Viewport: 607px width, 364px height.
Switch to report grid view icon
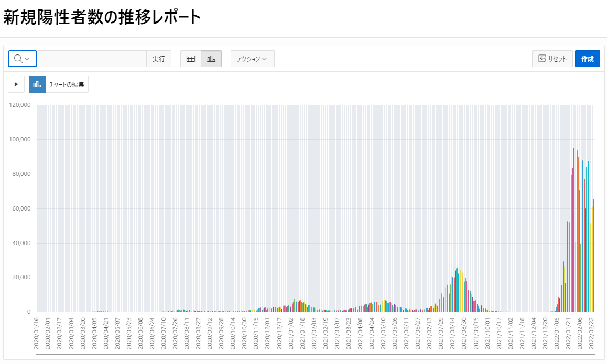pos(191,59)
